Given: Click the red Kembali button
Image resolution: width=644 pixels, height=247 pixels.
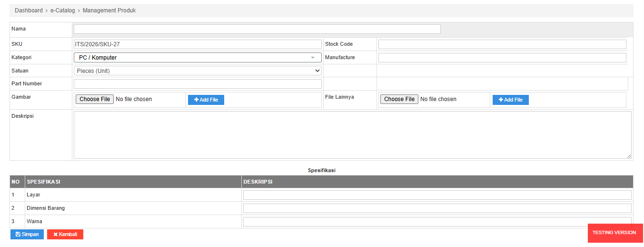Looking at the screenshot, I should [x=65, y=234].
